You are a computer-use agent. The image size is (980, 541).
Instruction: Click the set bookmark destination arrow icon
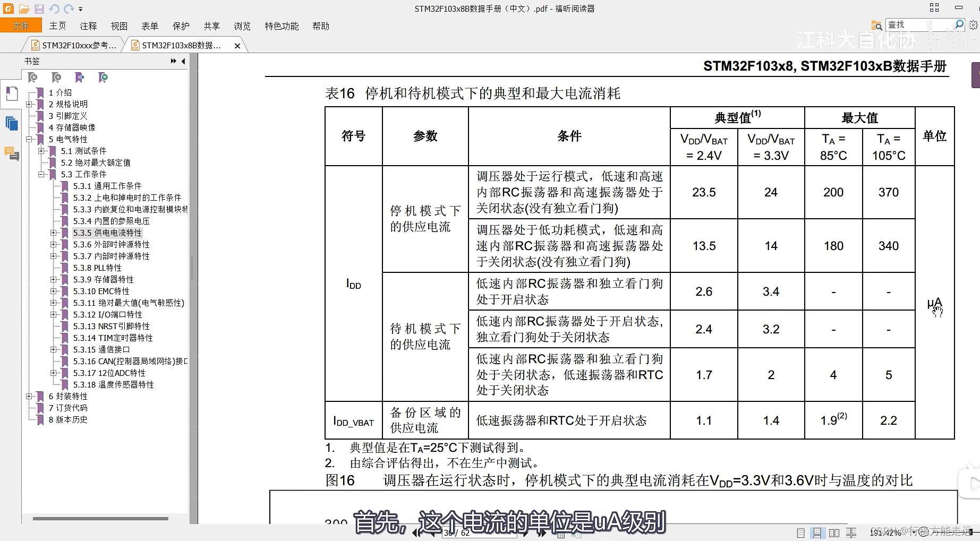(x=80, y=78)
